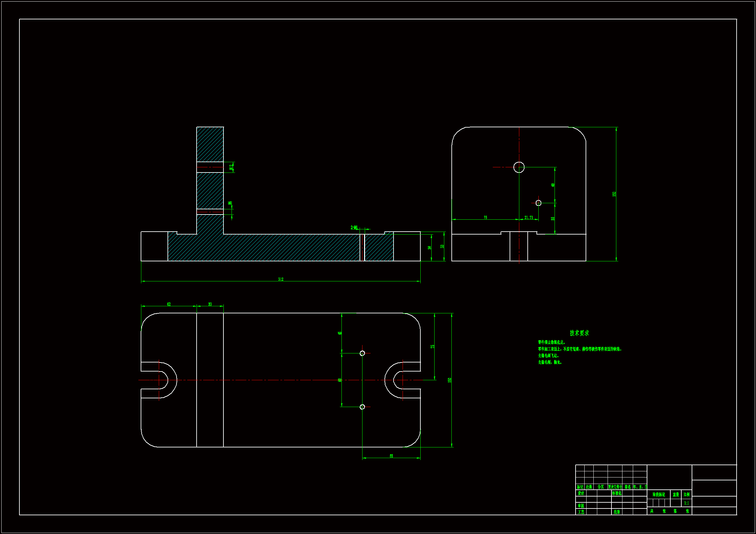Select the 技术要求 heading text
This screenshot has width=756, height=534.
pos(579,333)
